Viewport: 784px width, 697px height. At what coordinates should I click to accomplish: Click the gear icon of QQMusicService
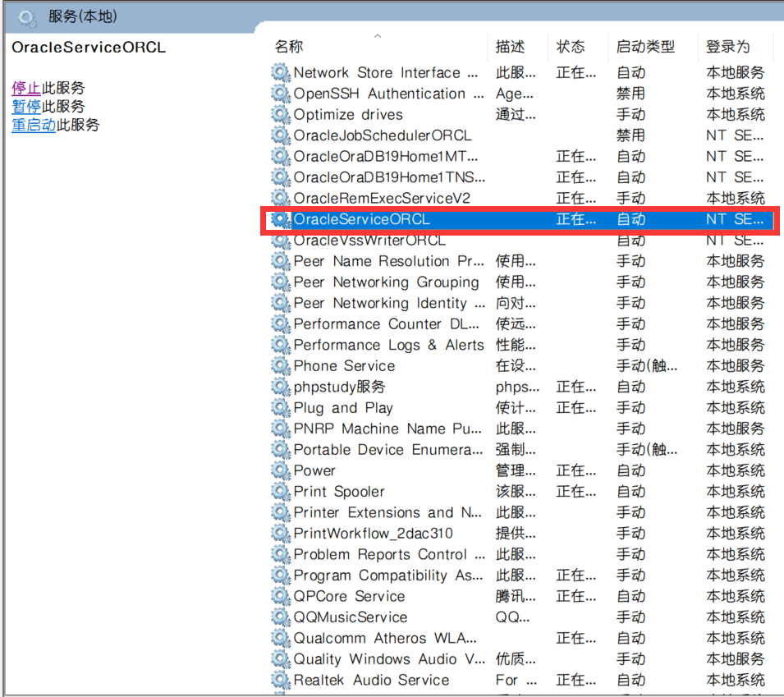[281, 617]
